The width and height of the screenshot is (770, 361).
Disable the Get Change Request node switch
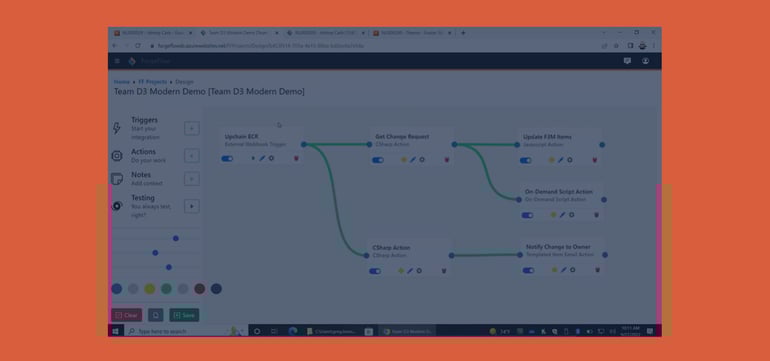pyautogui.click(x=378, y=160)
